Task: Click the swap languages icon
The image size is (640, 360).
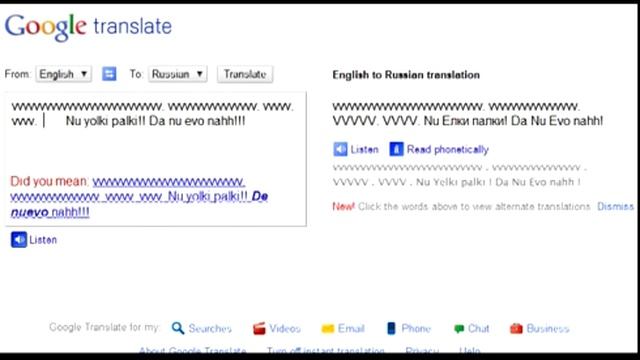Action: 109,74
